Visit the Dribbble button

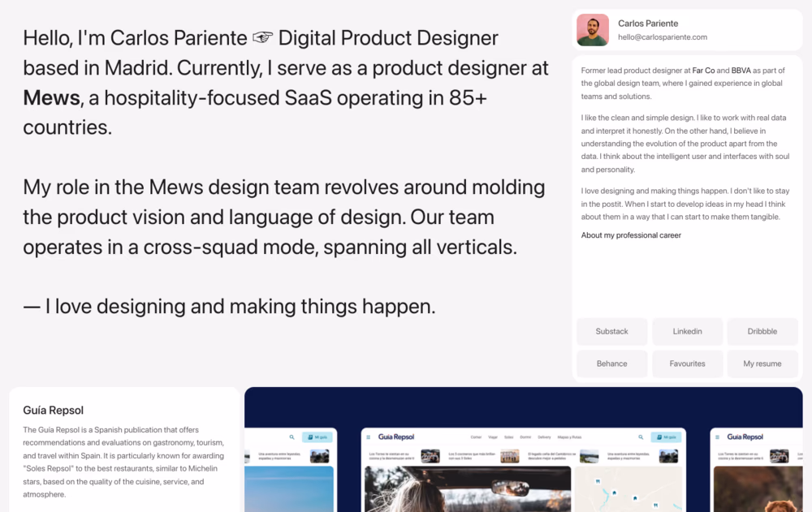(762, 331)
